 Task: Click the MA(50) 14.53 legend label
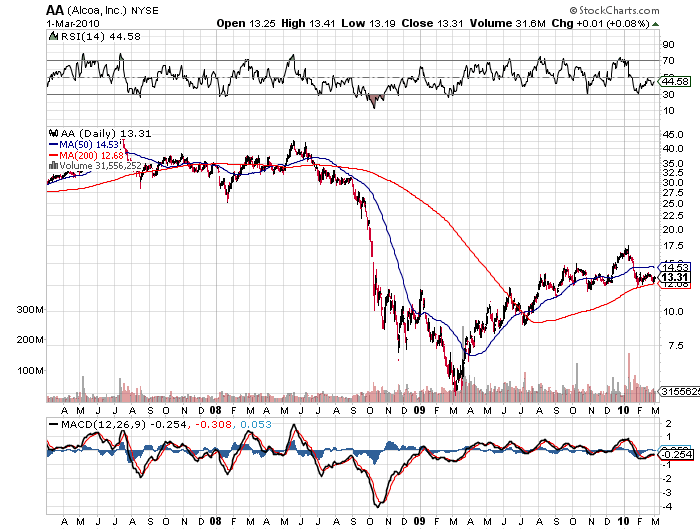point(90,145)
